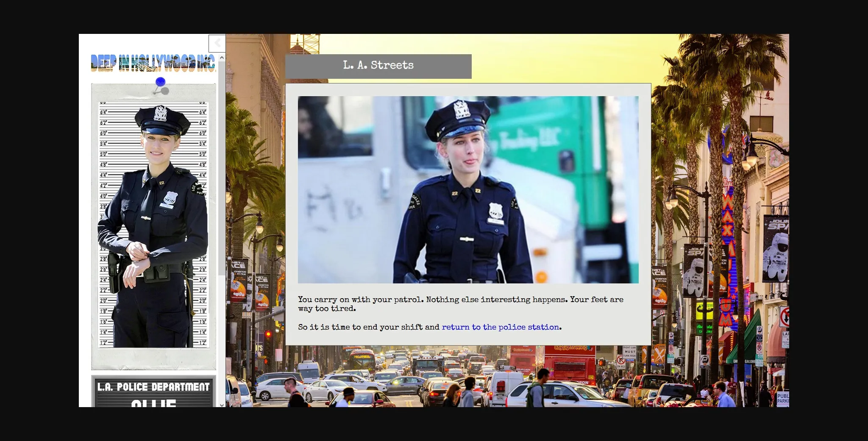Follow the 'return to the police station' link
Screen dimensions: 868x441
pos(500,327)
